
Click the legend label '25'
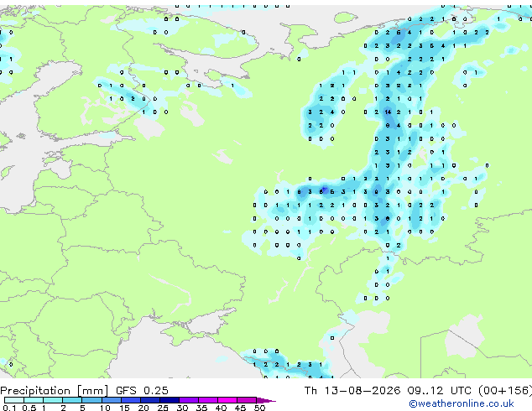163,408
